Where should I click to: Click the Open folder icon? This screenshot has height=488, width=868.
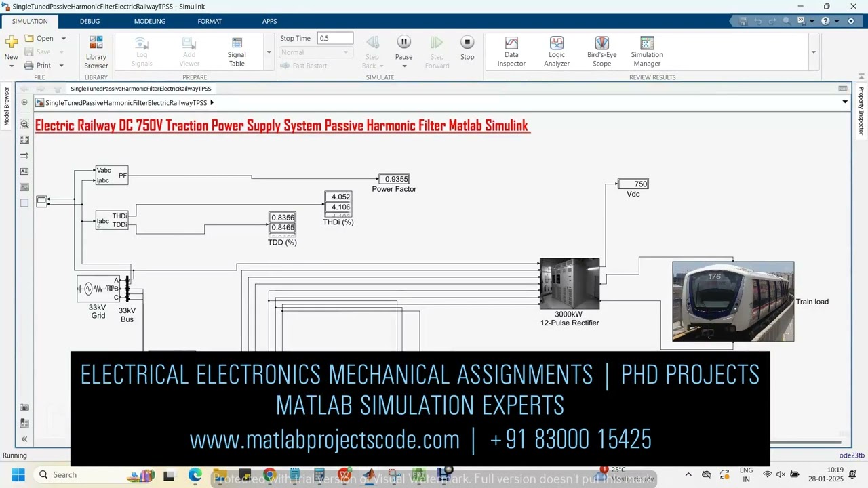click(29, 39)
